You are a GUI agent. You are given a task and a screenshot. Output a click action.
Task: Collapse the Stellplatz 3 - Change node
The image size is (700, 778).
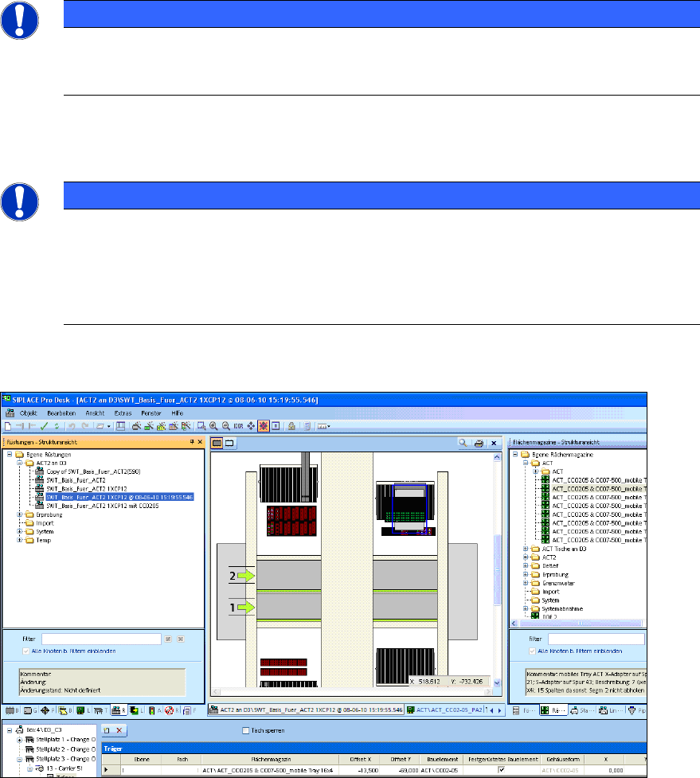20,759
